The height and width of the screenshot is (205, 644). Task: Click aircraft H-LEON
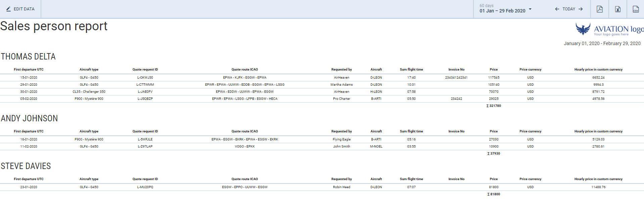tap(376, 92)
